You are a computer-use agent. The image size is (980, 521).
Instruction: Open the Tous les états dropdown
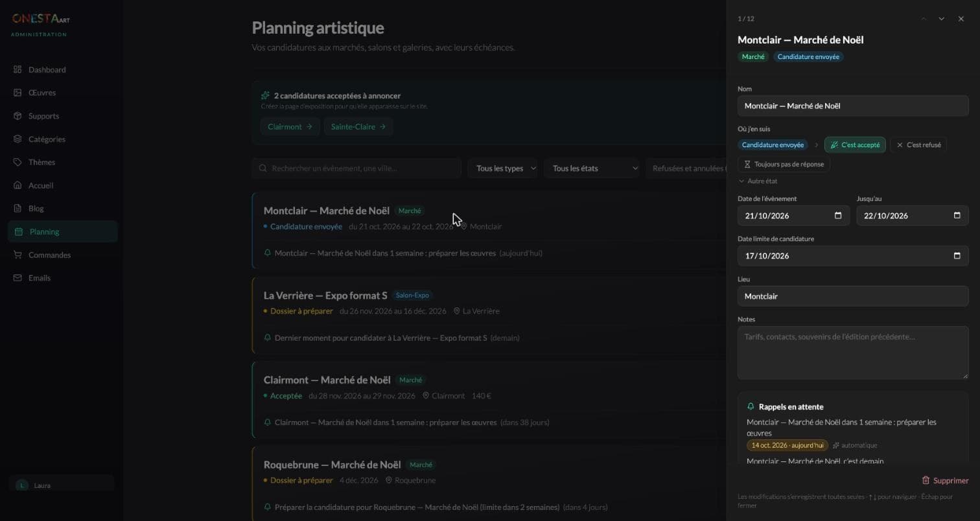click(x=592, y=168)
